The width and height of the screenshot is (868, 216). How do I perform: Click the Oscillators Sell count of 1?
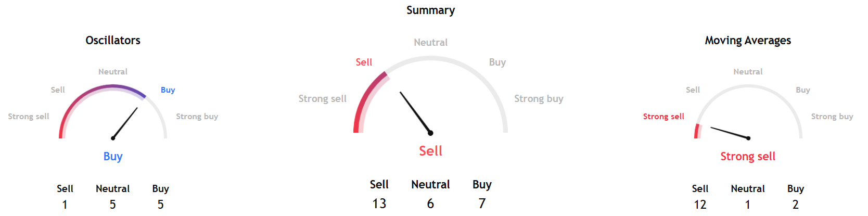pos(65,205)
